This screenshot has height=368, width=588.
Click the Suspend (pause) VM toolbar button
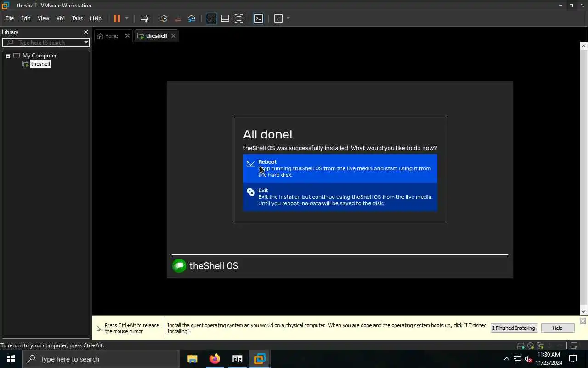117,18
